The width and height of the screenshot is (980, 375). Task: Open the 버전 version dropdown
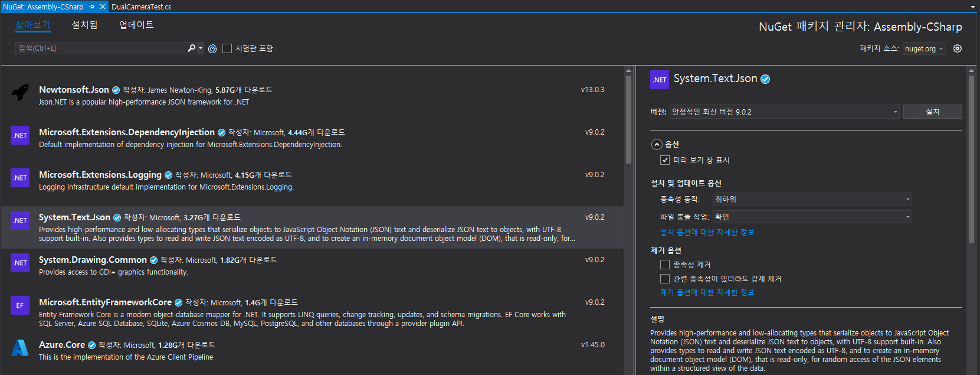(784, 112)
